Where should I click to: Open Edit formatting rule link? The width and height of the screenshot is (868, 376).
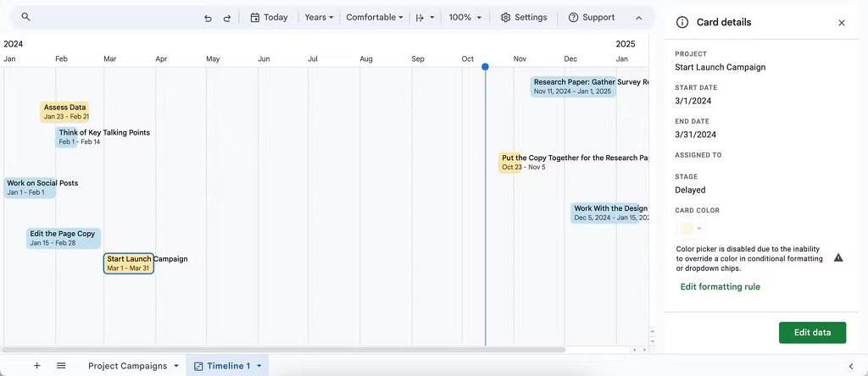click(x=721, y=286)
